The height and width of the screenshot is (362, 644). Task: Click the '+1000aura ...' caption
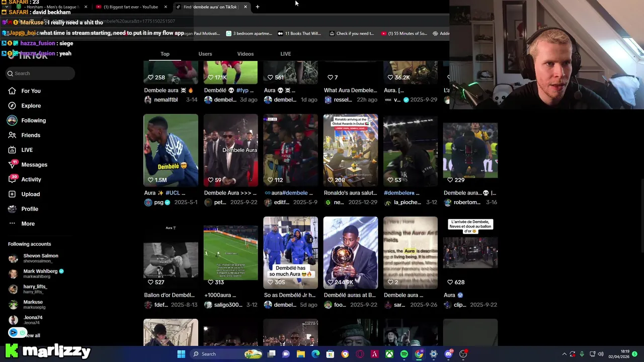point(220,296)
